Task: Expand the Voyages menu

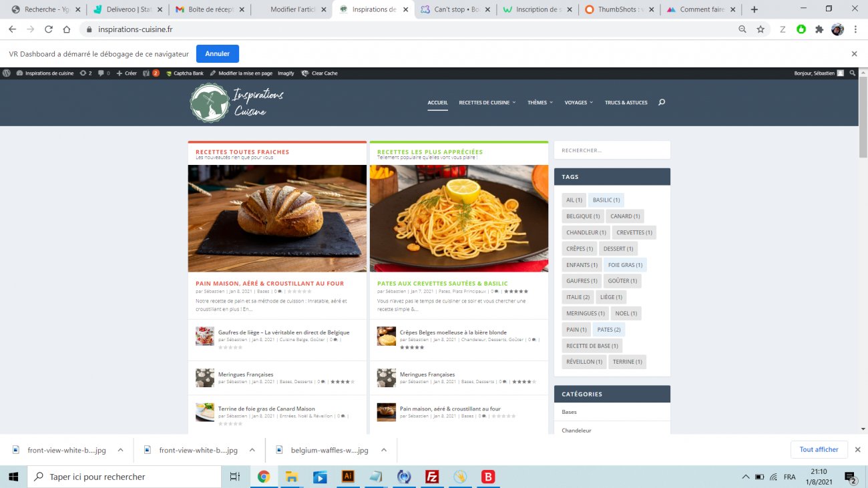Action: tap(579, 103)
